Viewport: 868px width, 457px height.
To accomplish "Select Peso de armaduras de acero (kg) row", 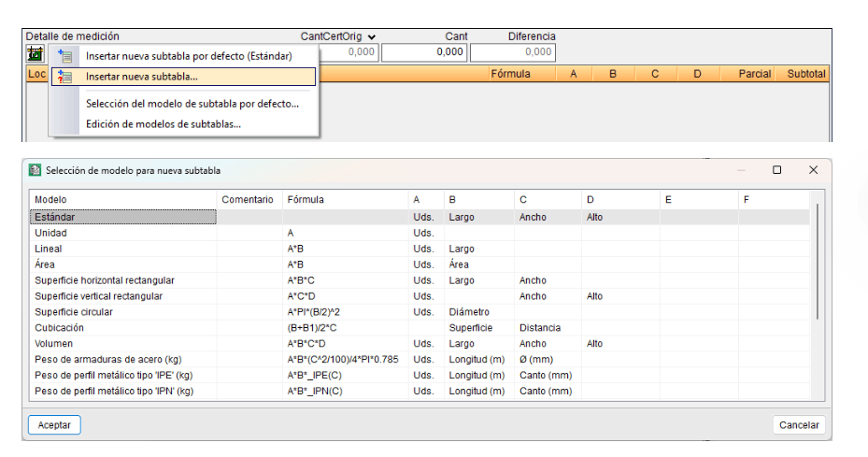I will click(420, 360).
